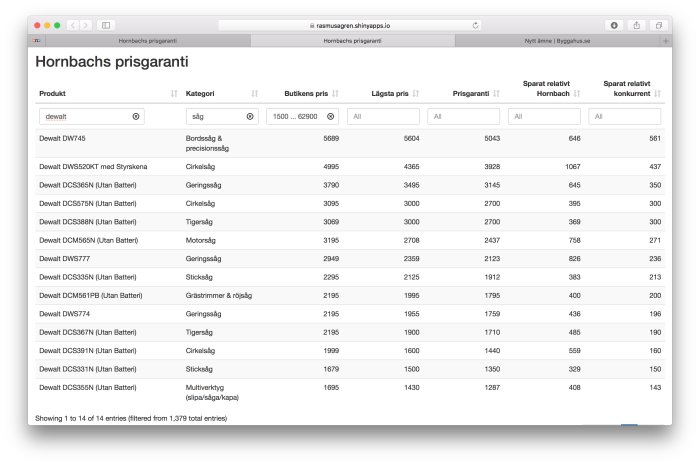Click the Sparat relativt Hornbach filter field
Screen dimensions: 700x465
544,116
